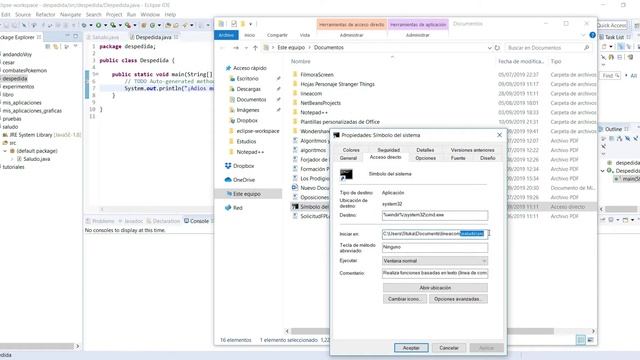Image resolution: width=640 pixels, height=360 pixels.
Task: Click the Quick Access field in Eclipse
Action: coord(611,25)
